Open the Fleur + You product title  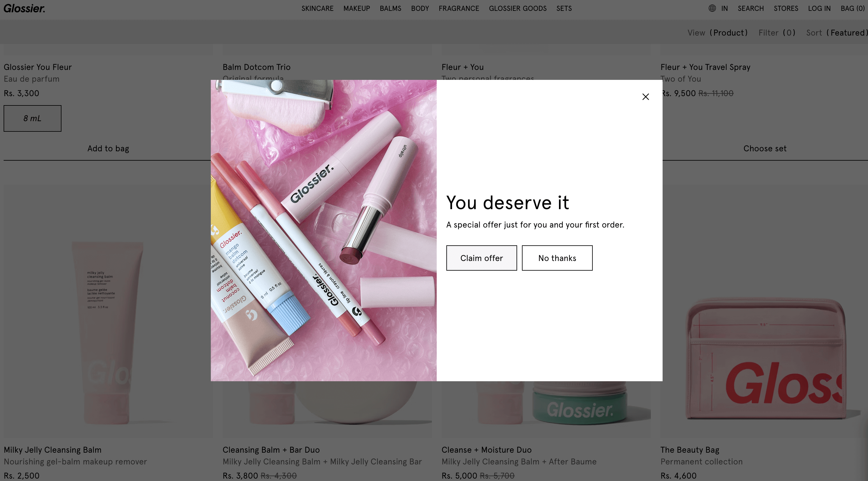click(462, 67)
